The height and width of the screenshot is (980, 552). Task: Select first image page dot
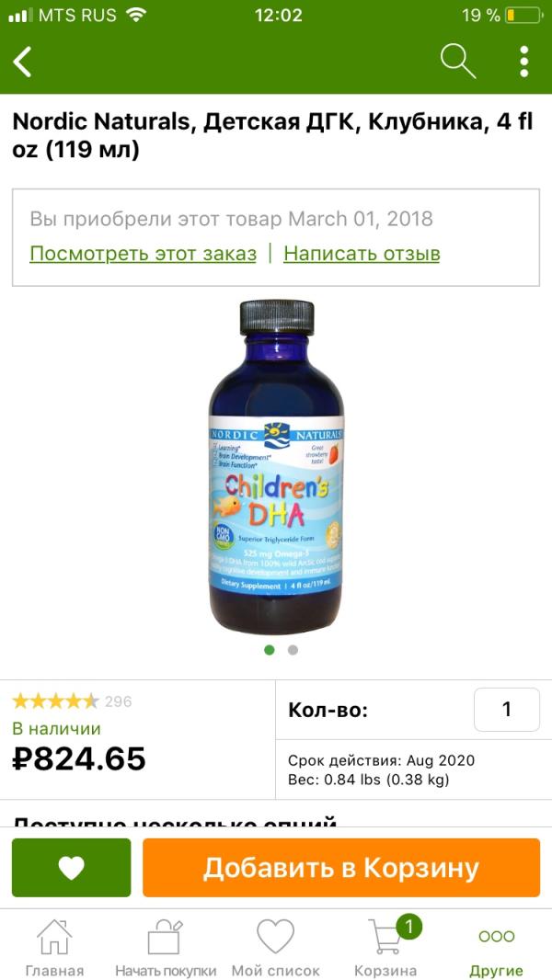pyautogui.click(x=270, y=650)
